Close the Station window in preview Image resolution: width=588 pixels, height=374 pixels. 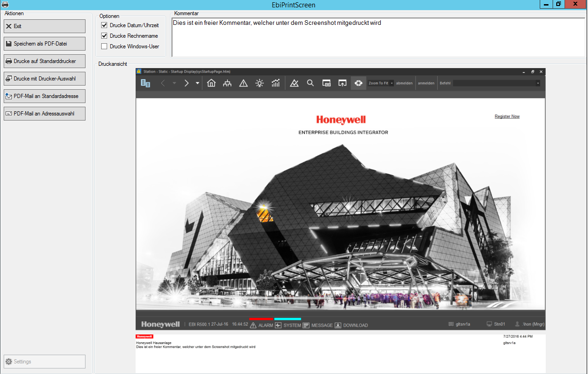[542, 72]
